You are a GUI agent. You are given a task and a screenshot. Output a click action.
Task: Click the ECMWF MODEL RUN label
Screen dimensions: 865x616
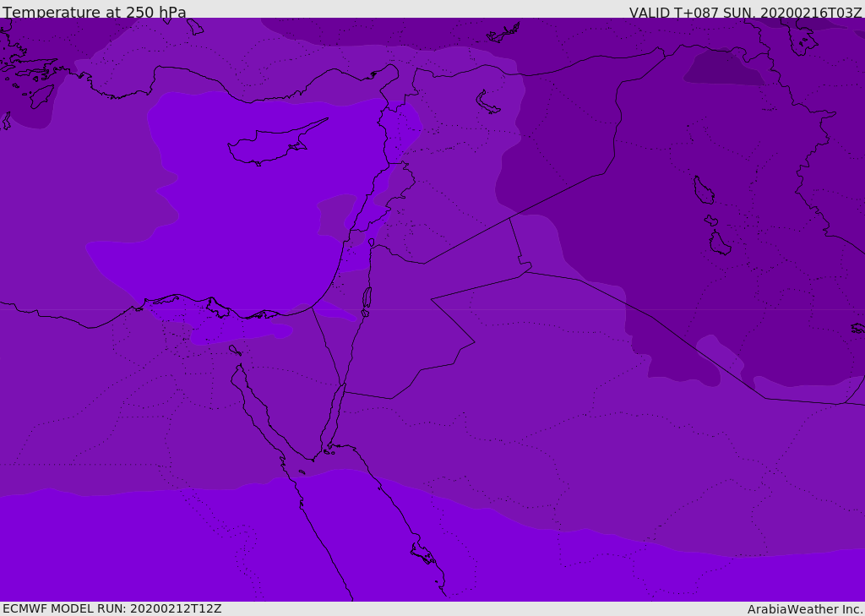pyautogui.click(x=112, y=608)
